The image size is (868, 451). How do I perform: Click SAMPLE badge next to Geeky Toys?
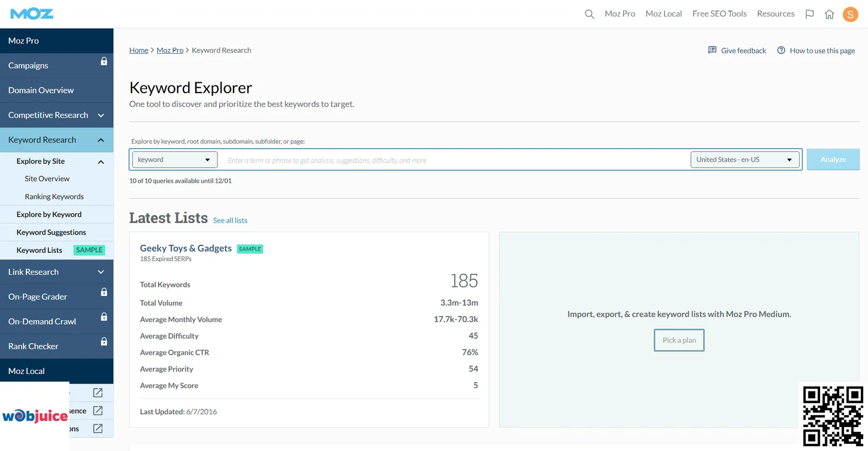coord(250,249)
